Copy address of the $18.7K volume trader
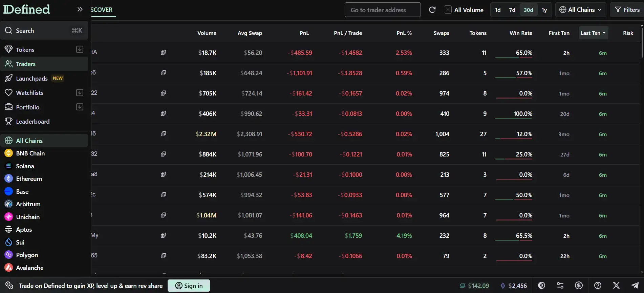Screen dimensions: 644x293 (163, 53)
